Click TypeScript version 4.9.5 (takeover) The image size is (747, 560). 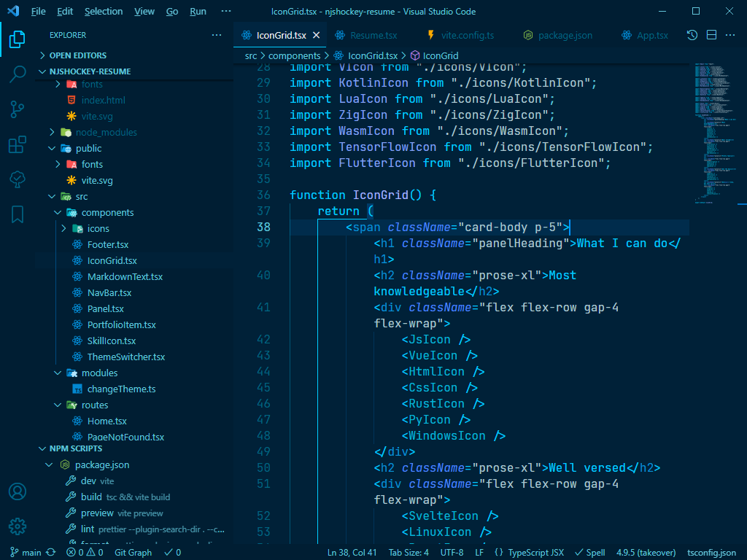pos(646,553)
